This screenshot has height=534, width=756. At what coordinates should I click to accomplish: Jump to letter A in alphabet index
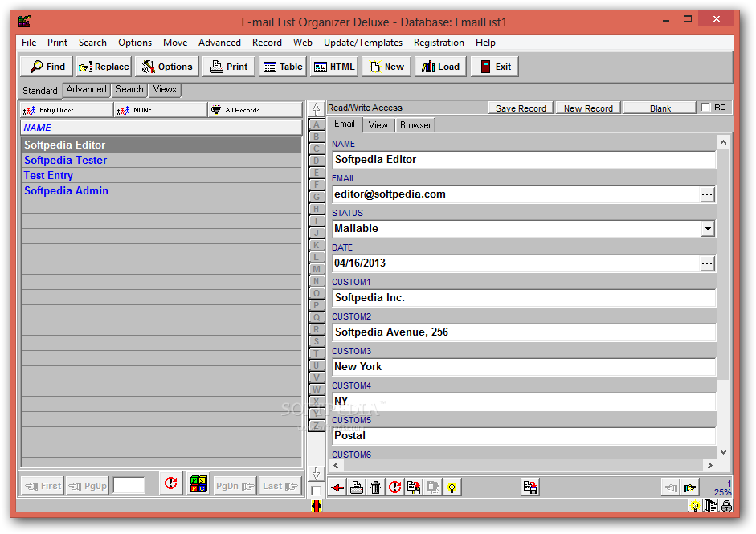[x=317, y=124]
